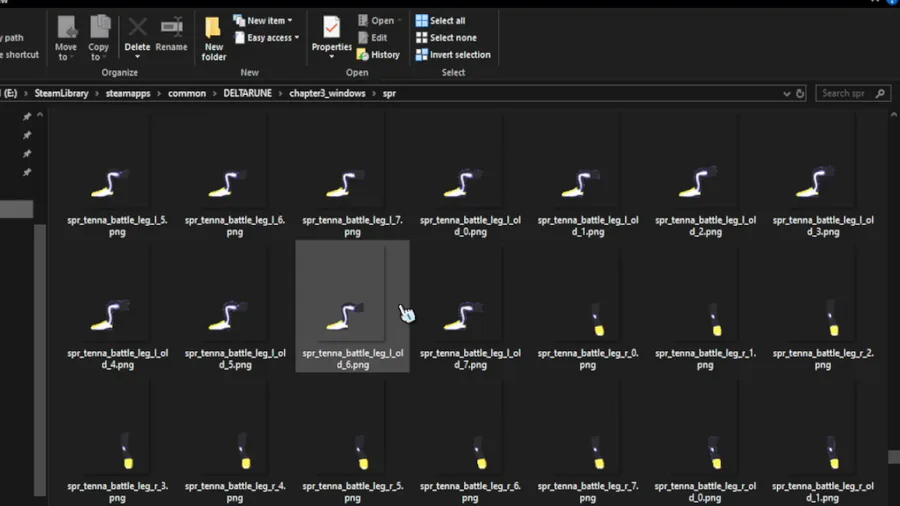900x506 pixels.
Task: Go to DELTARUNE in address bar
Action: tap(247, 94)
